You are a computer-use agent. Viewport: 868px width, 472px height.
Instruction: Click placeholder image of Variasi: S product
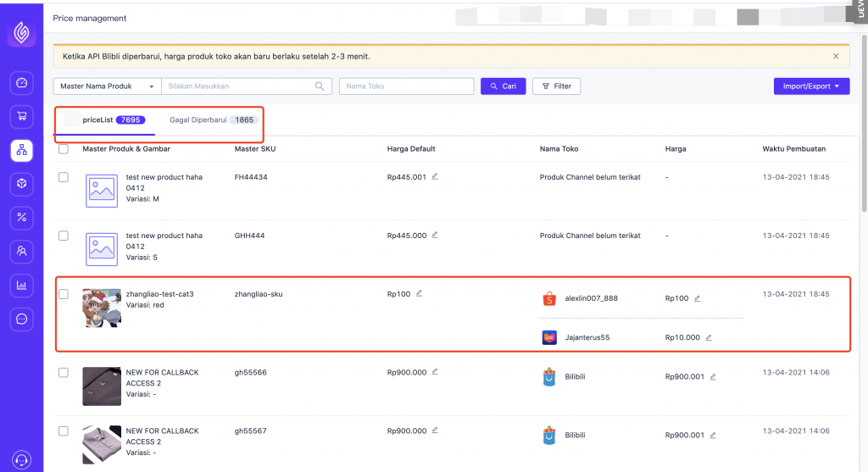coord(102,249)
